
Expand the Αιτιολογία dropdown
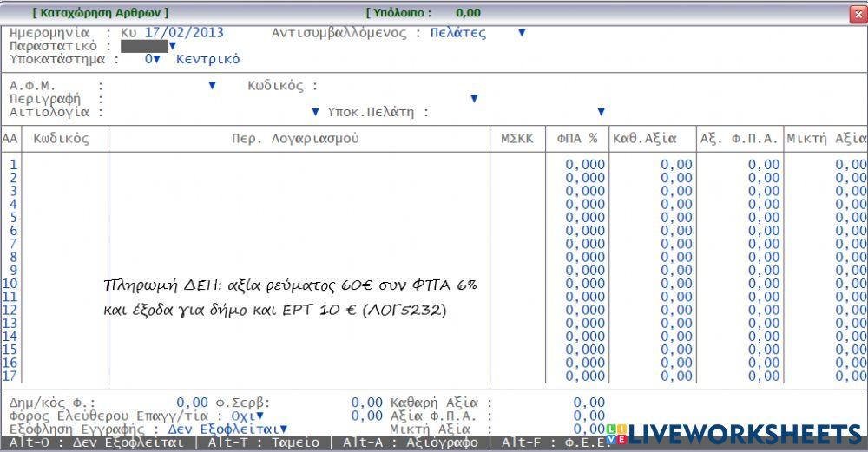pyautogui.click(x=315, y=112)
